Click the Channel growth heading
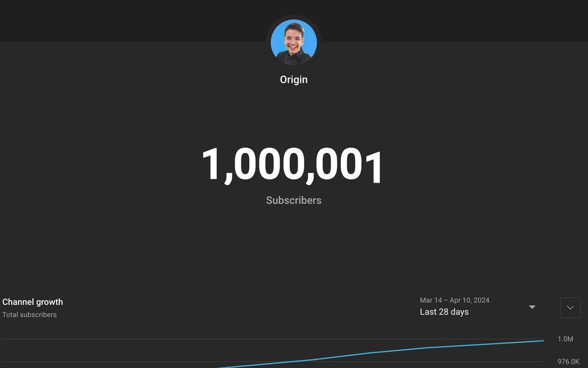The width and height of the screenshot is (588, 368). pyautogui.click(x=33, y=302)
